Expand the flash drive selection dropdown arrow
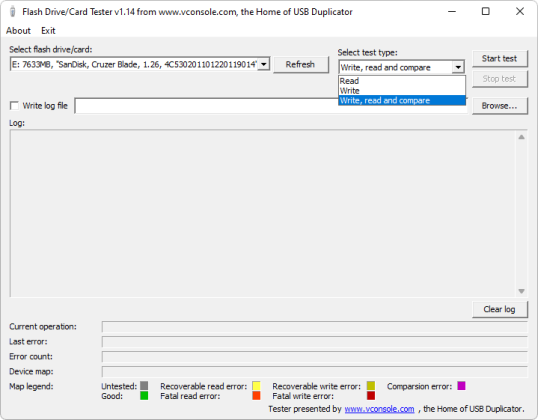This screenshot has width=538, height=420. pyautogui.click(x=264, y=64)
